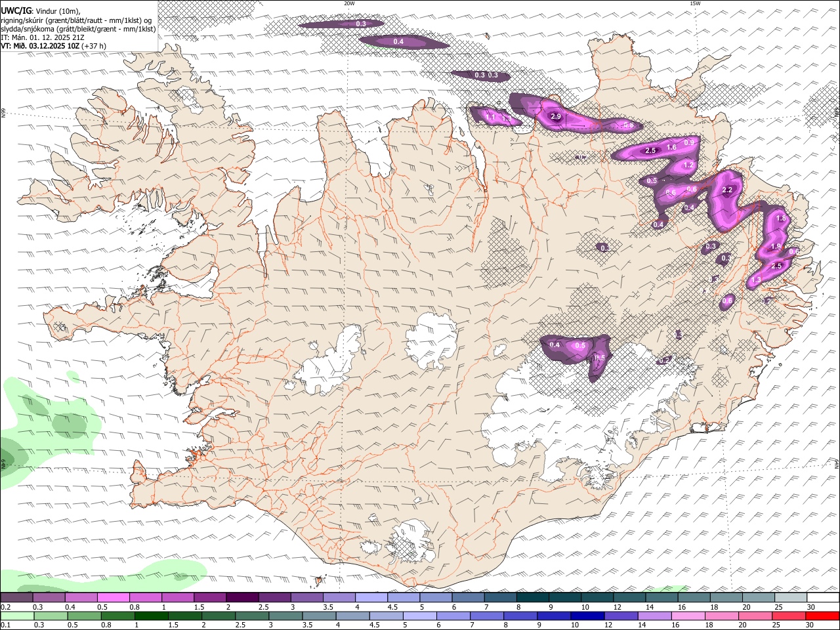This screenshot has height=630, width=840.
Task: Click the '20W' longitude label at the top edge
Action: coord(349,3)
